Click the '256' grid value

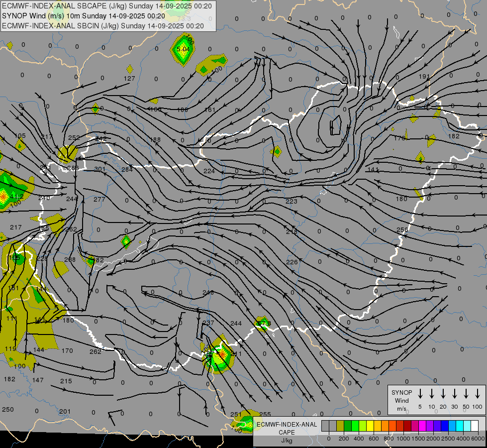[x=402, y=229]
